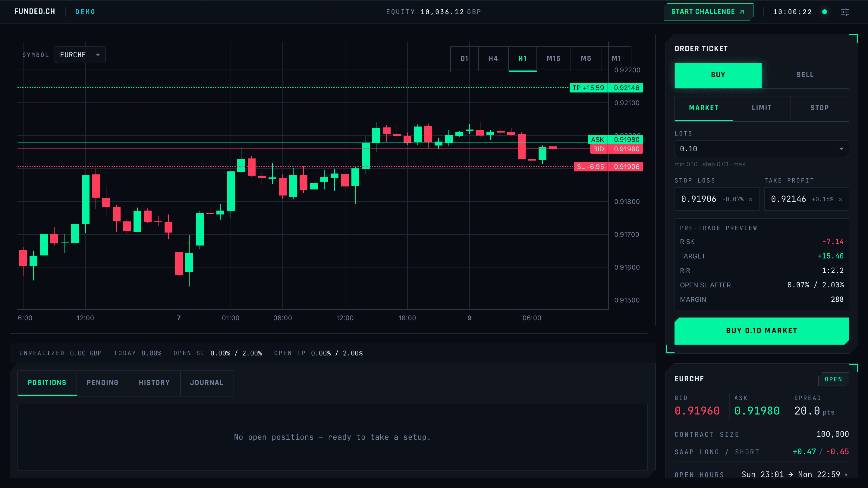868x488 pixels.
Task: Click the ASK 0.91980 price label
Action: point(616,139)
